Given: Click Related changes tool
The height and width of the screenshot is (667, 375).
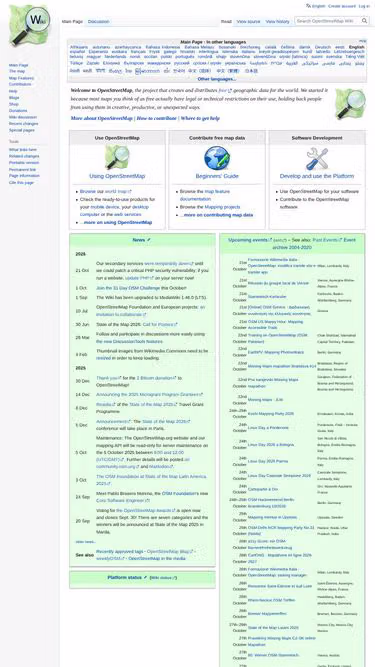Looking at the screenshot, I should (x=24, y=156).
